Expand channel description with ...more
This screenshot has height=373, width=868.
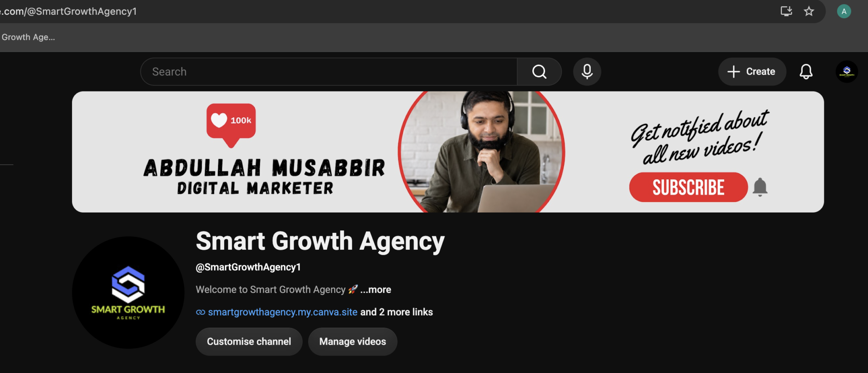pyautogui.click(x=376, y=290)
